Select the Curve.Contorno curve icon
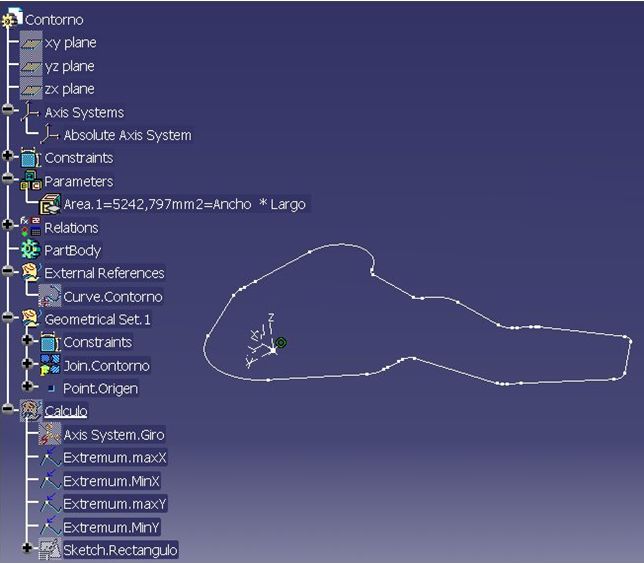Image resolution: width=644 pixels, height=564 pixels. [50, 296]
